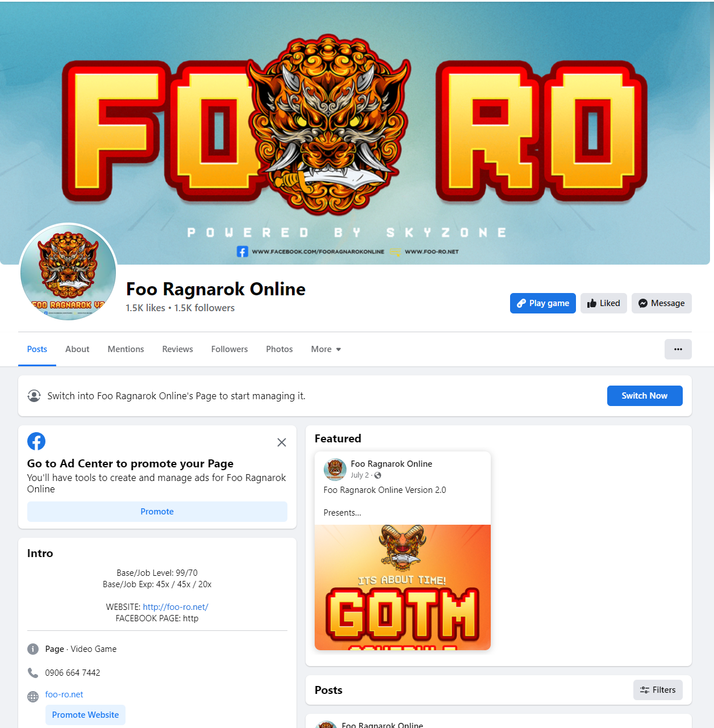Go to the Photos tab
The image size is (714, 728).
pos(279,349)
